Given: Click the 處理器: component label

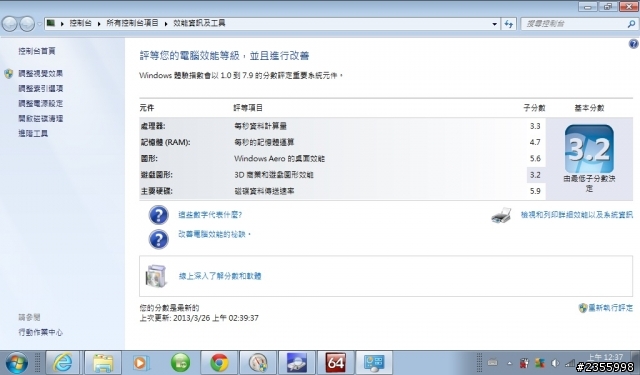Looking at the screenshot, I should tap(153, 126).
